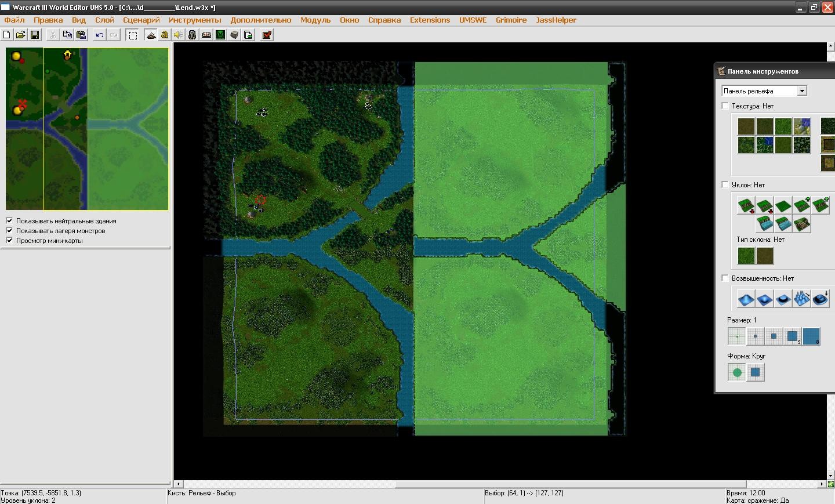The height and width of the screenshot is (504, 835).
Task: Enable the Текстура checkbox
Action: click(725, 106)
